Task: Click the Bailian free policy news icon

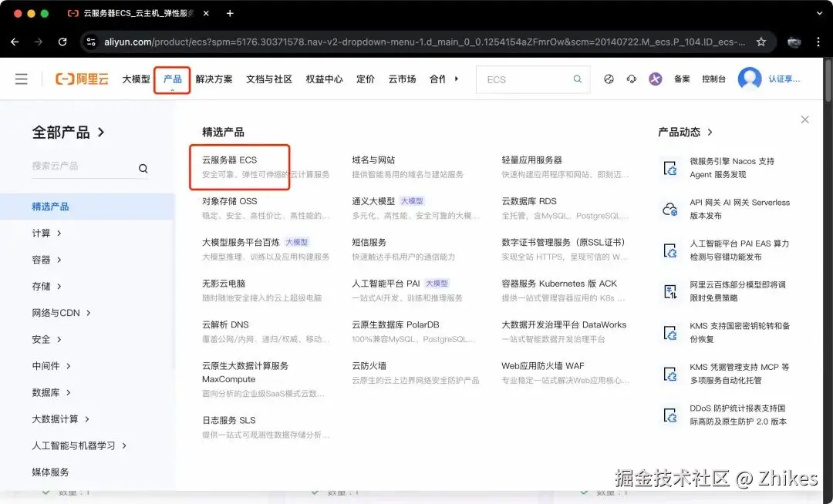Action: pos(670,291)
